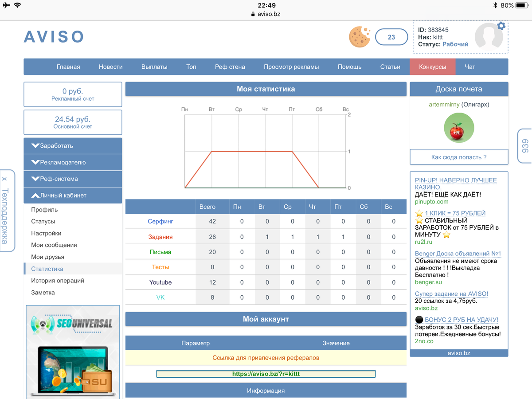Open the Чат nav tab

tap(470, 66)
